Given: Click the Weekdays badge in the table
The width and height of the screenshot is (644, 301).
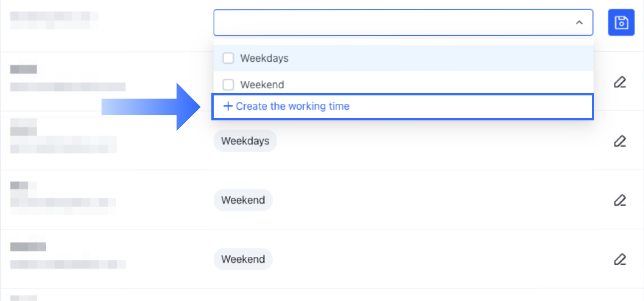Looking at the screenshot, I should [x=245, y=141].
